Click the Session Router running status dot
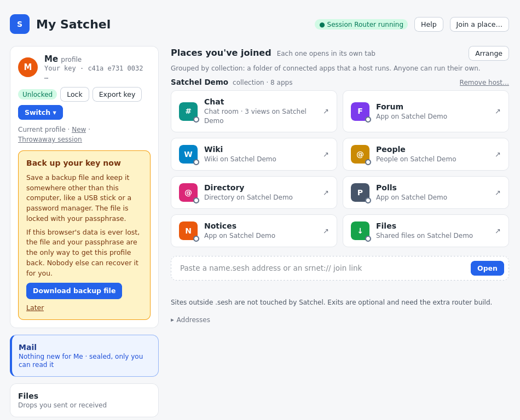The image size is (520, 420). point(322,25)
